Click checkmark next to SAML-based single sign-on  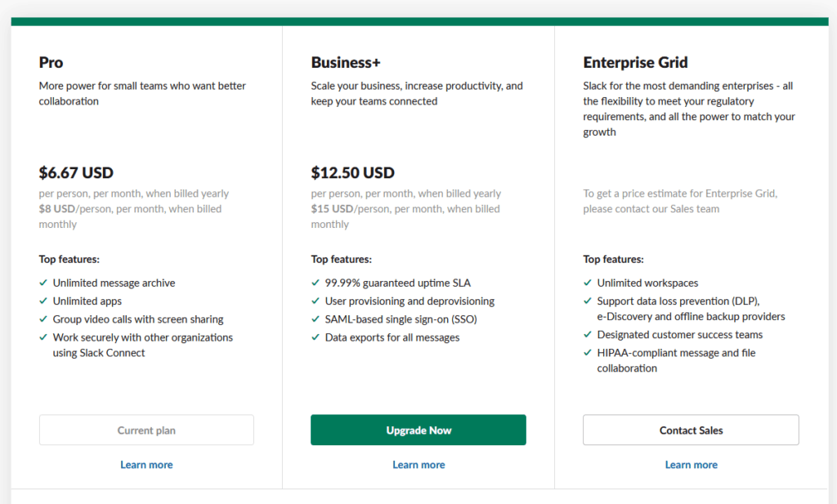[316, 319]
